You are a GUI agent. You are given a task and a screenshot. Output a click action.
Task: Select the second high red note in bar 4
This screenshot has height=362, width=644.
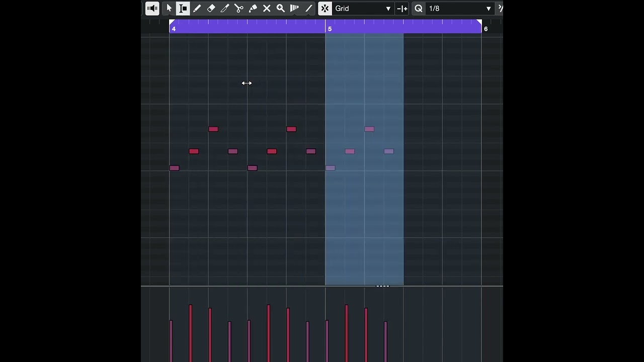pos(291,129)
